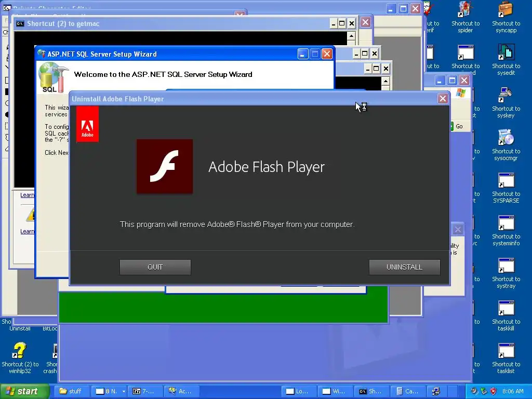Switch to the 'Lo...' taskbar button
Viewport: 532px width, 399px height.
pos(299,392)
